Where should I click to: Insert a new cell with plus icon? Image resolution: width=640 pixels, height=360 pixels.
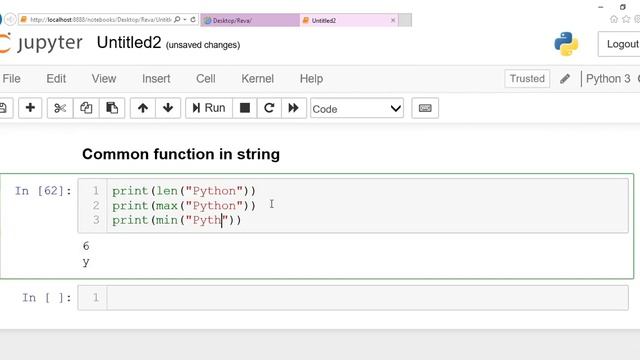(x=30, y=108)
